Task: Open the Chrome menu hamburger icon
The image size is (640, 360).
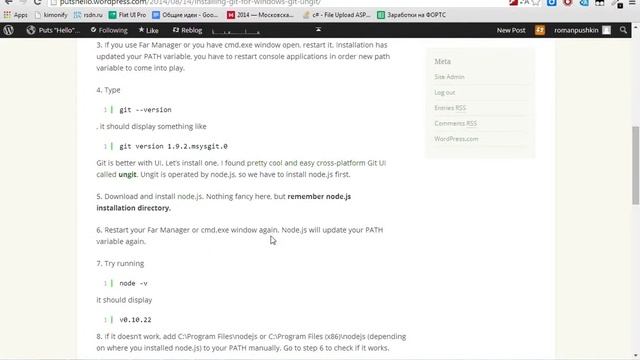Action: click(632, 2)
